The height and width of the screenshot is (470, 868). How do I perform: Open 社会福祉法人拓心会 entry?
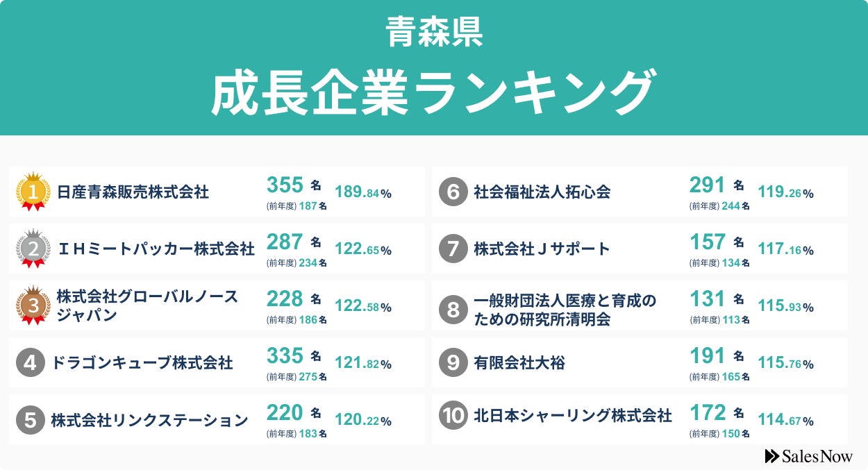tap(542, 192)
